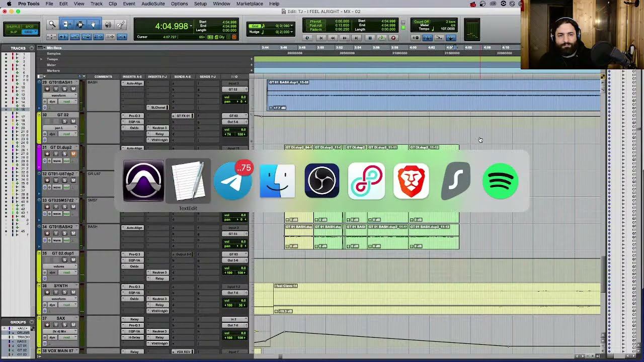Choose Telegram in the app switcher

(232, 180)
